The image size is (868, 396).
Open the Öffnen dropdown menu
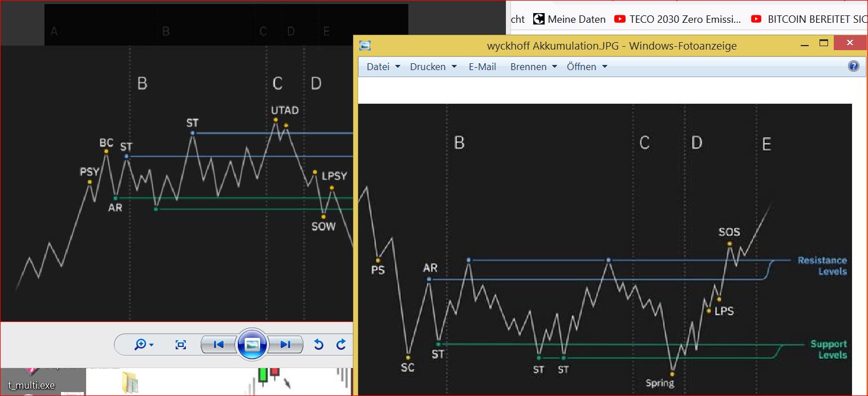point(587,67)
